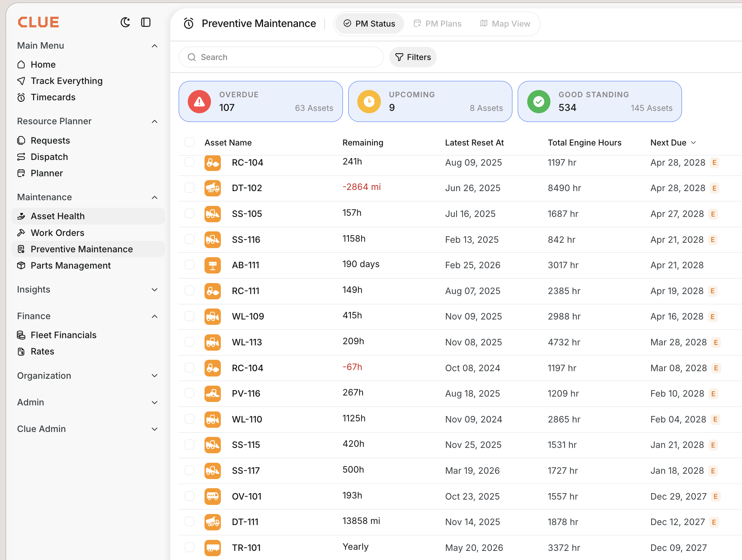742x560 pixels.
Task: Sort by the Next Due column
Action: click(x=673, y=143)
